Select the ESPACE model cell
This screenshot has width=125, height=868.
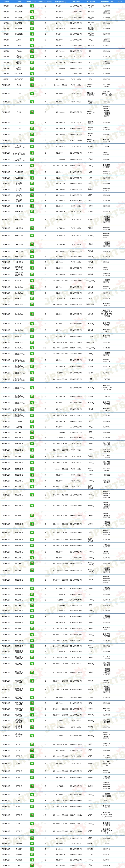[x=19, y=166]
